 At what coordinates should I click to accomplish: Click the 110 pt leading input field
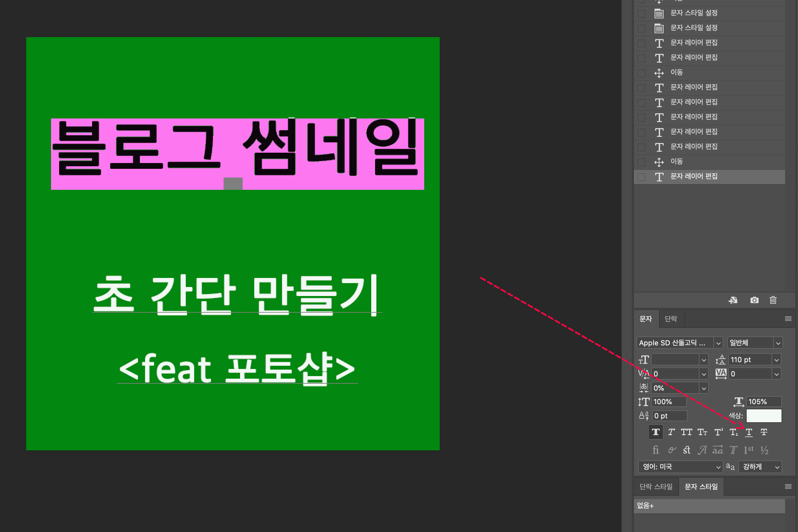750,360
